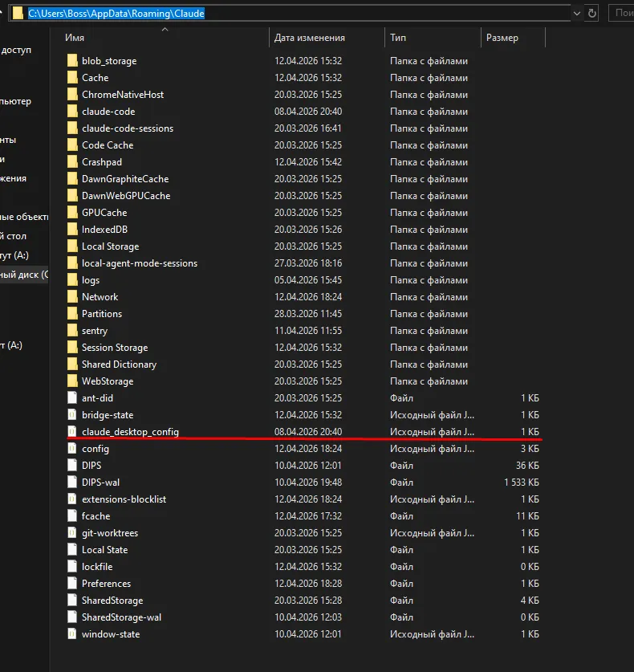Click the folder icon in address bar

18,14
